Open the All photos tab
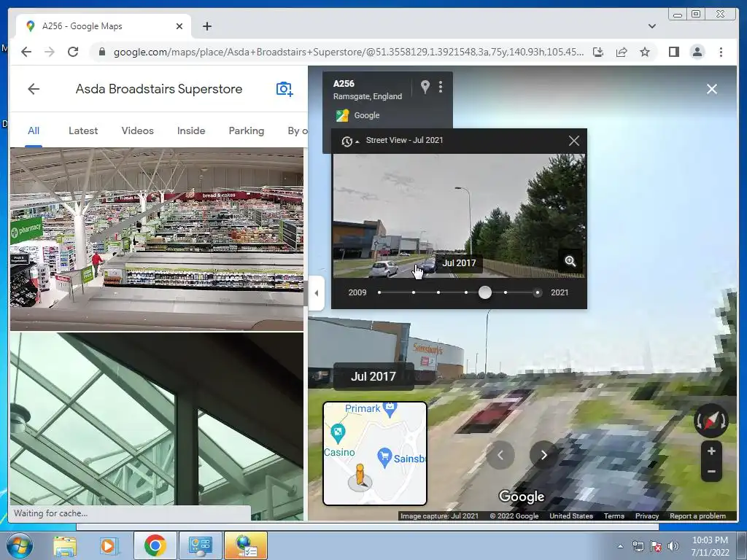This screenshot has height=560, width=747. point(34,131)
